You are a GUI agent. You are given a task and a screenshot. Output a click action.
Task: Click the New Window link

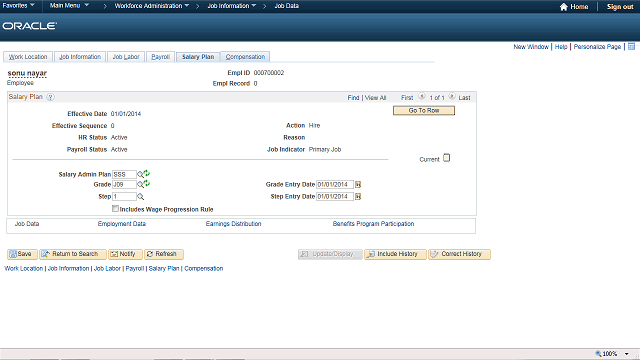531,47
